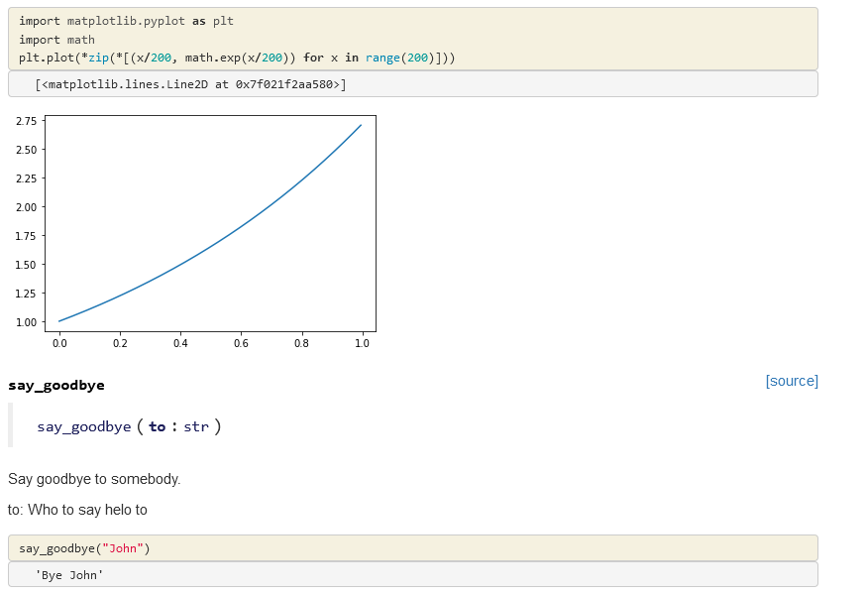Click the 2.00 y-axis tick label
The height and width of the screenshot is (593, 868).
click(x=26, y=207)
